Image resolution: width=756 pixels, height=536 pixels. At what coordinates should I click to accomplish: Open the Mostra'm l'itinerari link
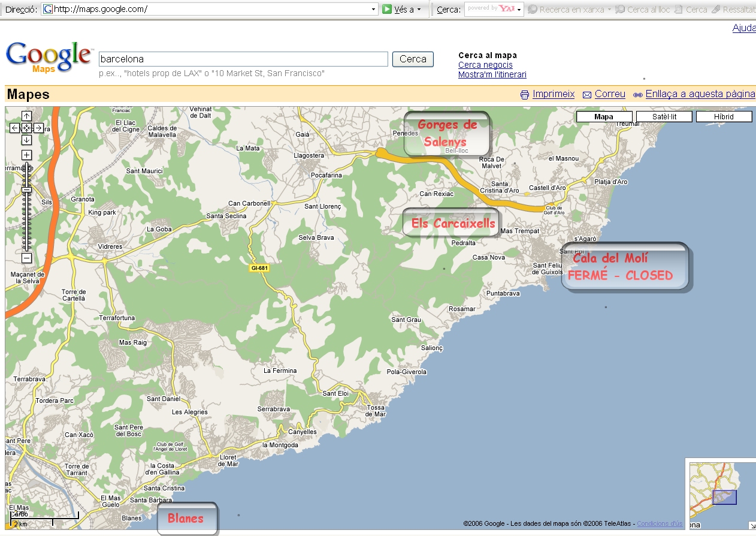click(x=492, y=74)
